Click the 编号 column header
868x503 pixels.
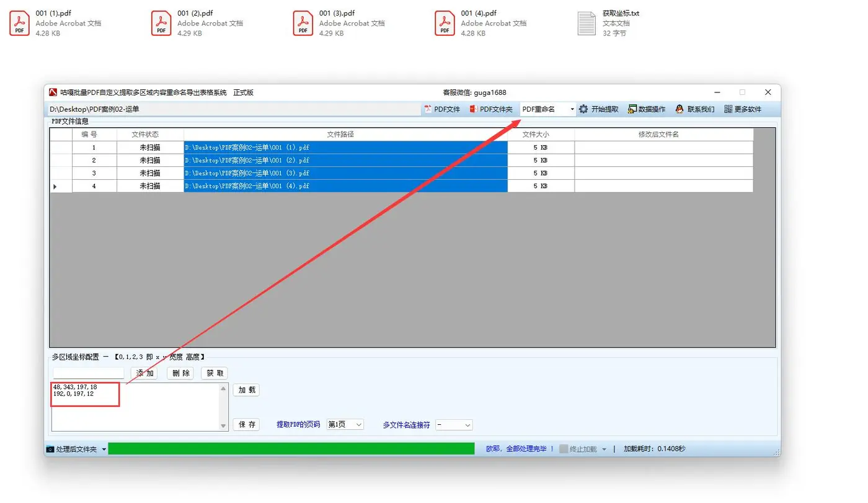[x=94, y=135]
